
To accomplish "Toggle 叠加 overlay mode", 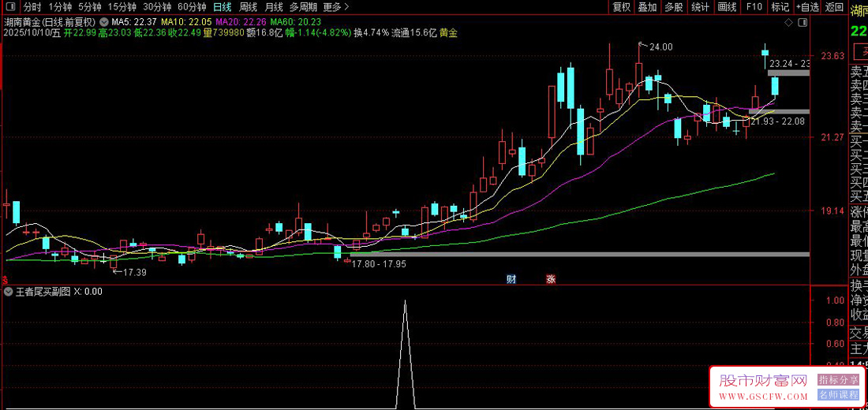I will (647, 7).
